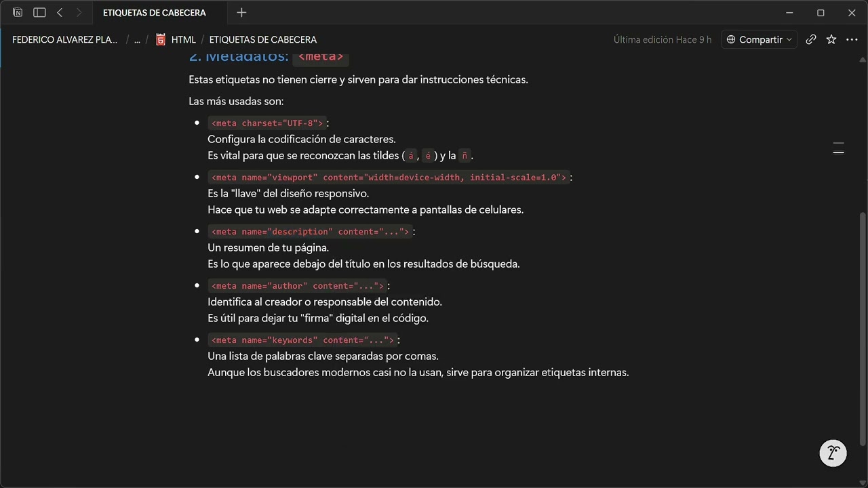Click the meta viewport code snippet
The image size is (868, 488).
tap(389, 177)
